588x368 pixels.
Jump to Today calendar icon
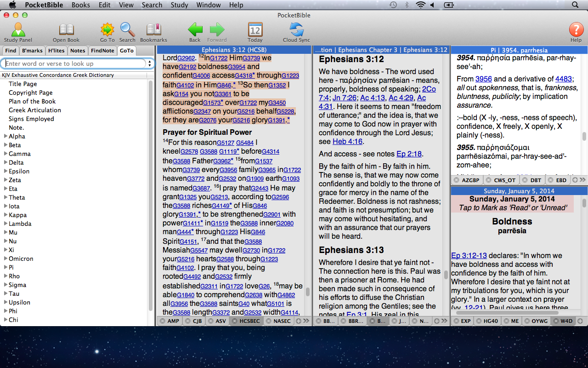pyautogui.click(x=255, y=30)
